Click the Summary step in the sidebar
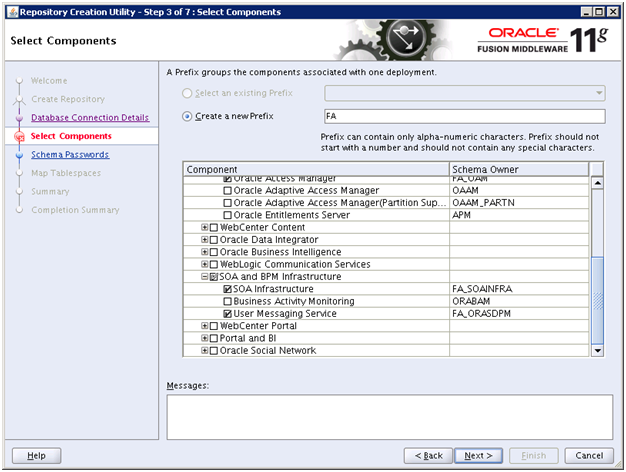626x472 pixels. click(50, 192)
